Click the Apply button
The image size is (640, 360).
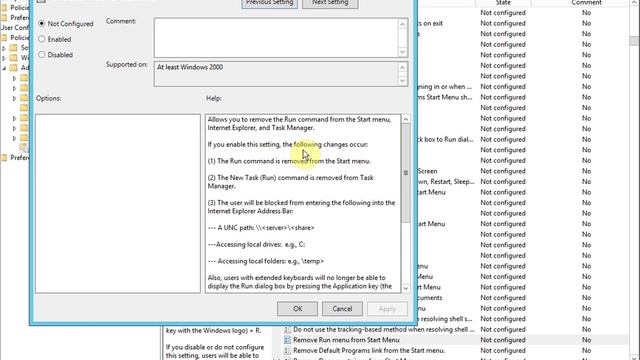tap(387, 309)
